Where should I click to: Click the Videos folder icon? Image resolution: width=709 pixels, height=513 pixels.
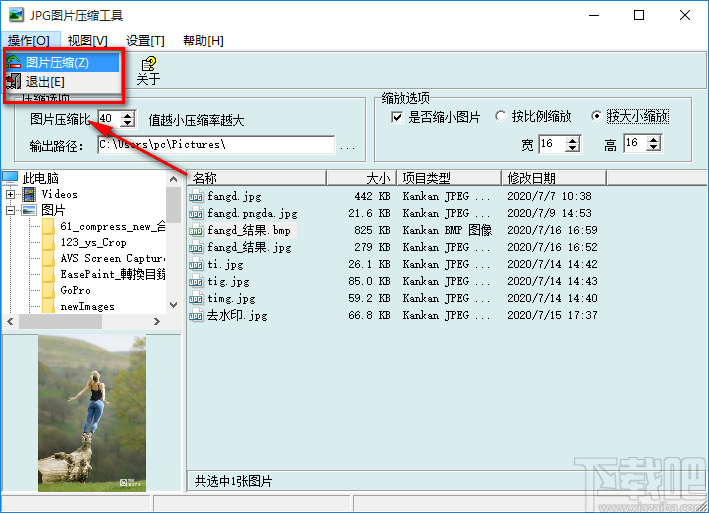29,194
